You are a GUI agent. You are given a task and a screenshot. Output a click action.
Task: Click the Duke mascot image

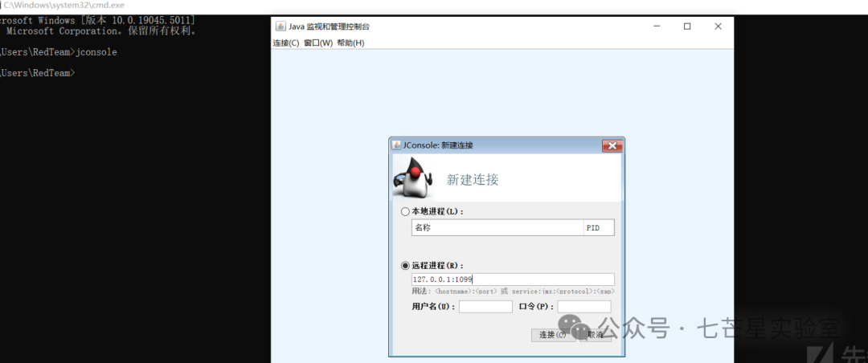pyautogui.click(x=413, y=177)
